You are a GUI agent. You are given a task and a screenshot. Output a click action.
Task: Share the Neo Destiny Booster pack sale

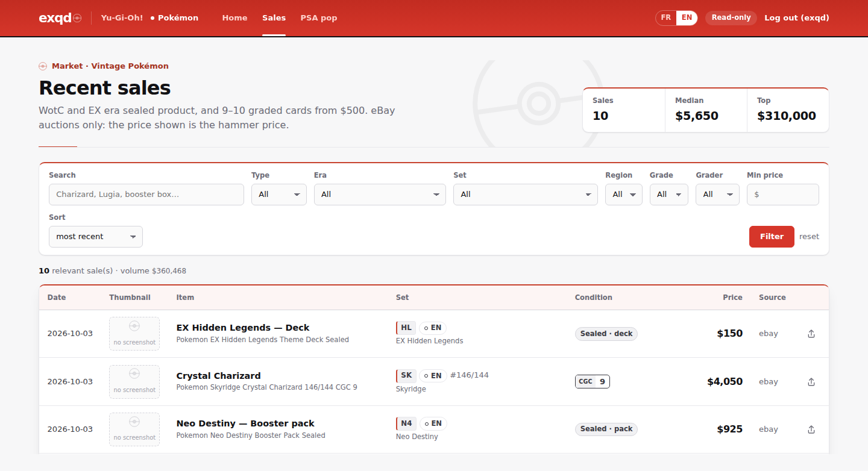pos(811,429)
